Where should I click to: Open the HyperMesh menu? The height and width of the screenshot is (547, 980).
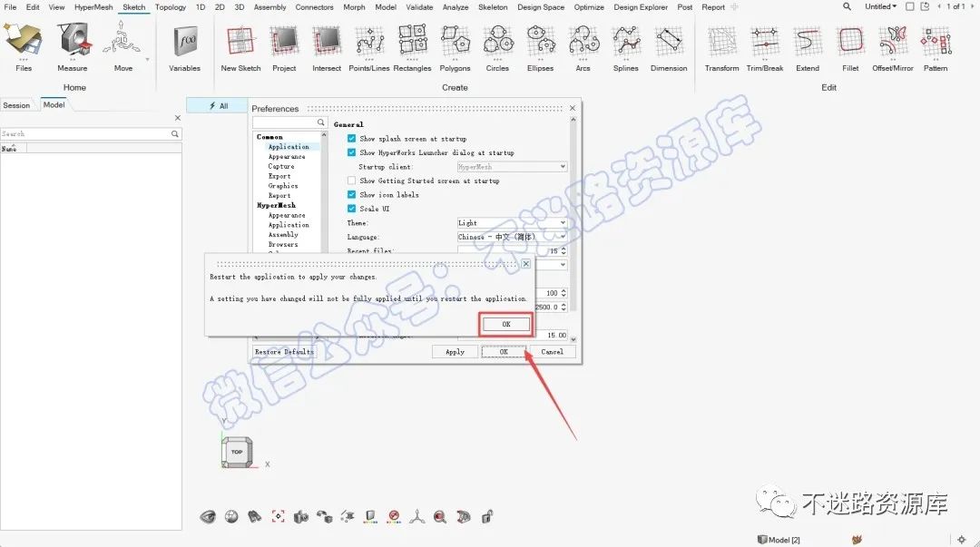click(x=93, y=7)
